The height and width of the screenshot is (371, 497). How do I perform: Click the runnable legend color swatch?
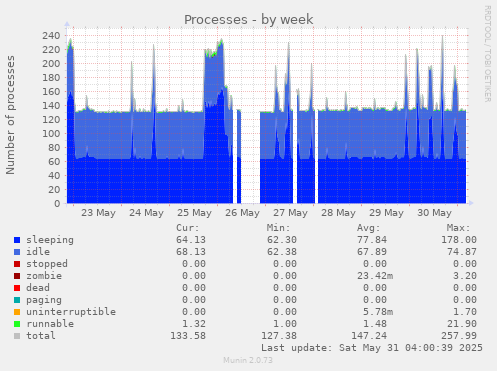click(x=17, y=324)
